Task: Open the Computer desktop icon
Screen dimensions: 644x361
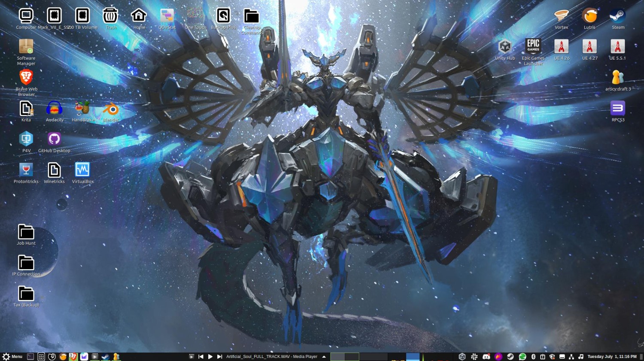Action: [26, 18]
